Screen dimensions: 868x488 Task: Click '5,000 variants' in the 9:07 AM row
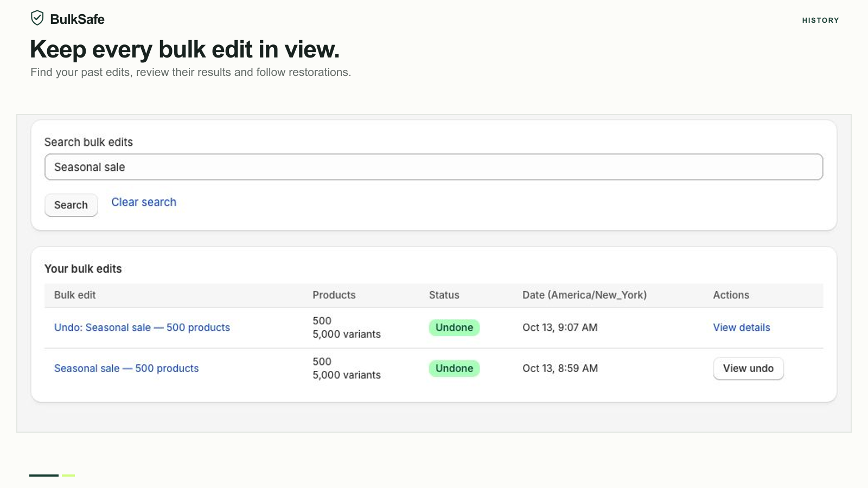click(347, 334)
